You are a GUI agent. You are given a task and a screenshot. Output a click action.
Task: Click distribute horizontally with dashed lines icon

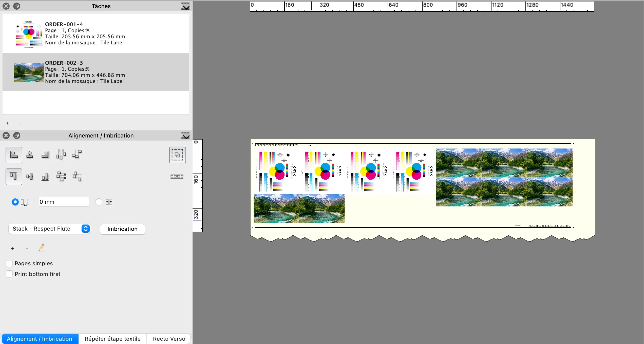point(61,154)
